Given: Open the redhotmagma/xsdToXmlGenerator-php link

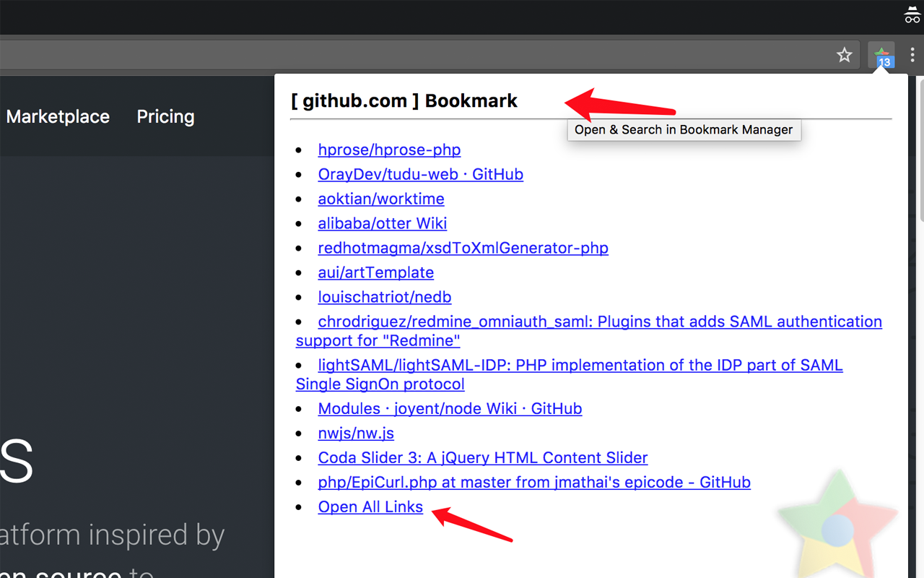Looking at the screenshot, I should pos(463,248).
